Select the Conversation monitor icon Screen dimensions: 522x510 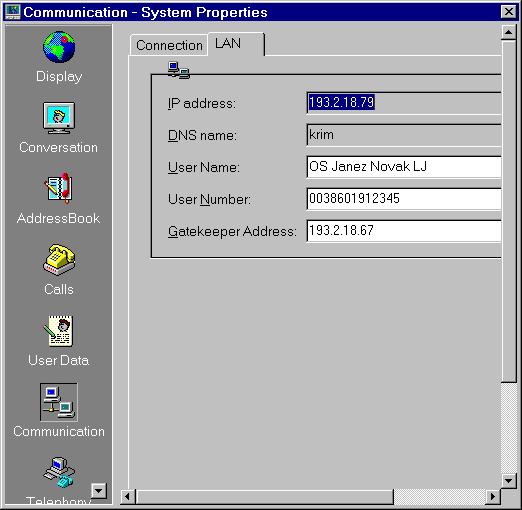59,118
